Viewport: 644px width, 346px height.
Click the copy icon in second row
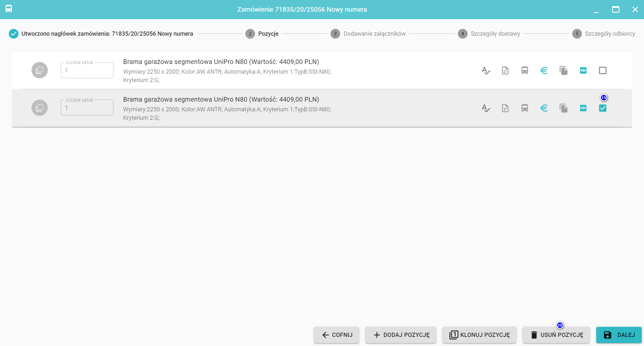point(564,108)
